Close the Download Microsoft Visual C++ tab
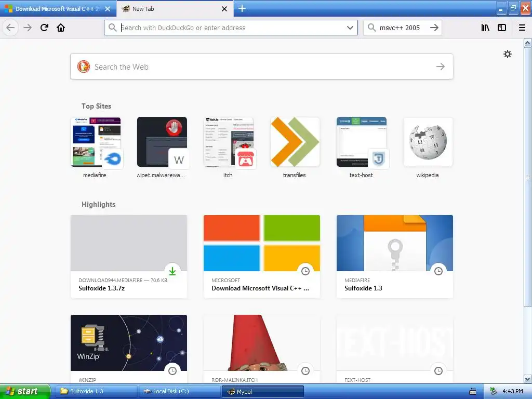532x399 pixels. 108,9
